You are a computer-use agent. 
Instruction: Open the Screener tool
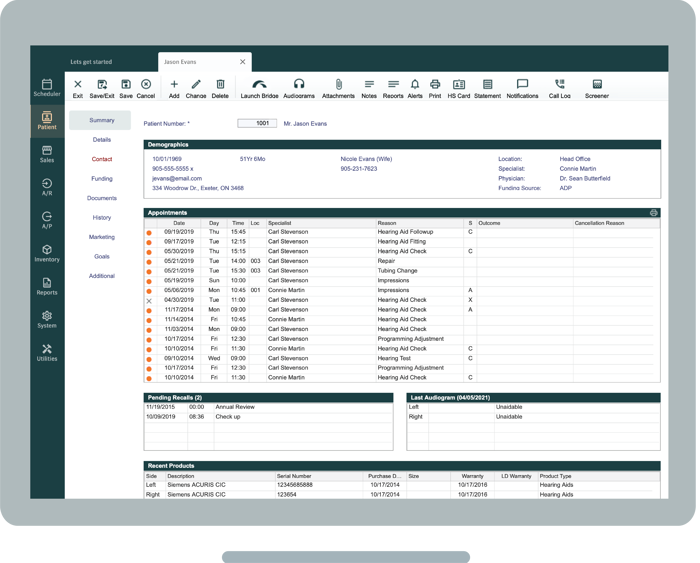[x=597, y=86]
